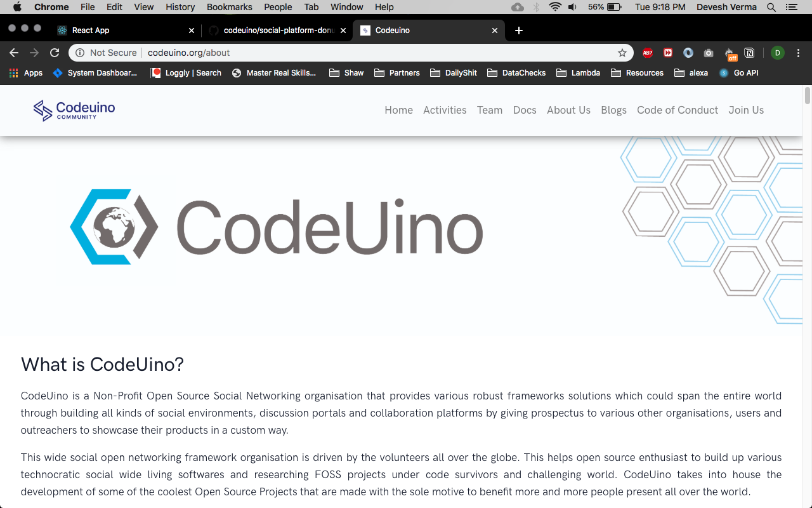Expand the DailyShit bookmarks folder
The width and height of the screenshot is (812, 508).
pos(454,73)
